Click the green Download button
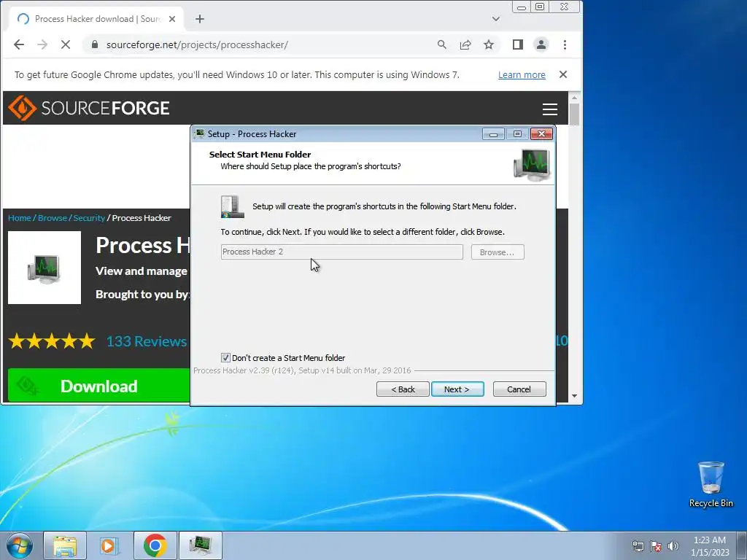Image resolution: width=747 pixels, height=560 pixels. pyautogui.click(x=98, y=386)
